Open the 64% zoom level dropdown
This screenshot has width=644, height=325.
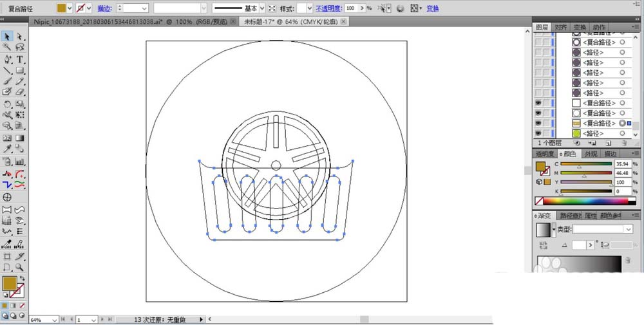click(55, 320)
